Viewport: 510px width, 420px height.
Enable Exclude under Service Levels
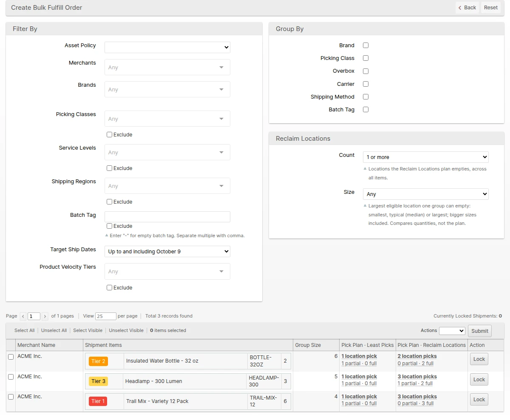[109, 168]
